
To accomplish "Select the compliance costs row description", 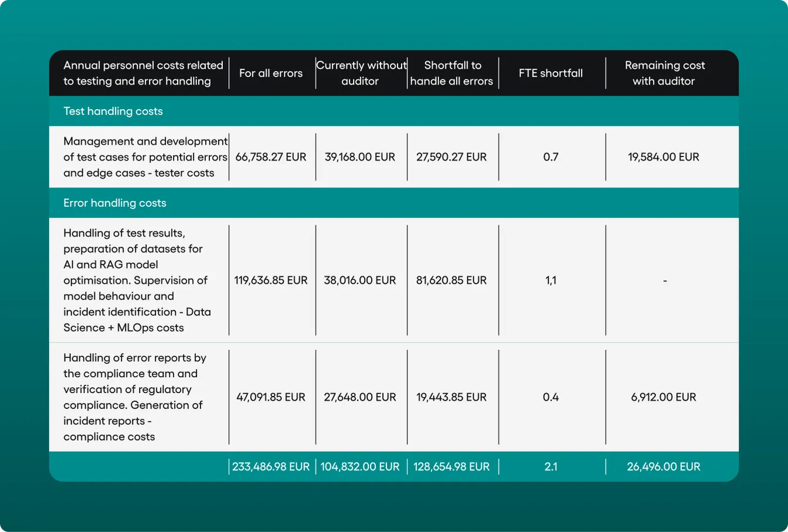I will point(135,397).
